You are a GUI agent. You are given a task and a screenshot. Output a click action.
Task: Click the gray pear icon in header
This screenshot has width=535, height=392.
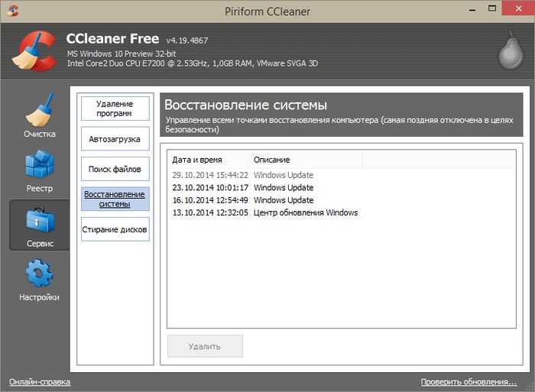tap(511, 50)
